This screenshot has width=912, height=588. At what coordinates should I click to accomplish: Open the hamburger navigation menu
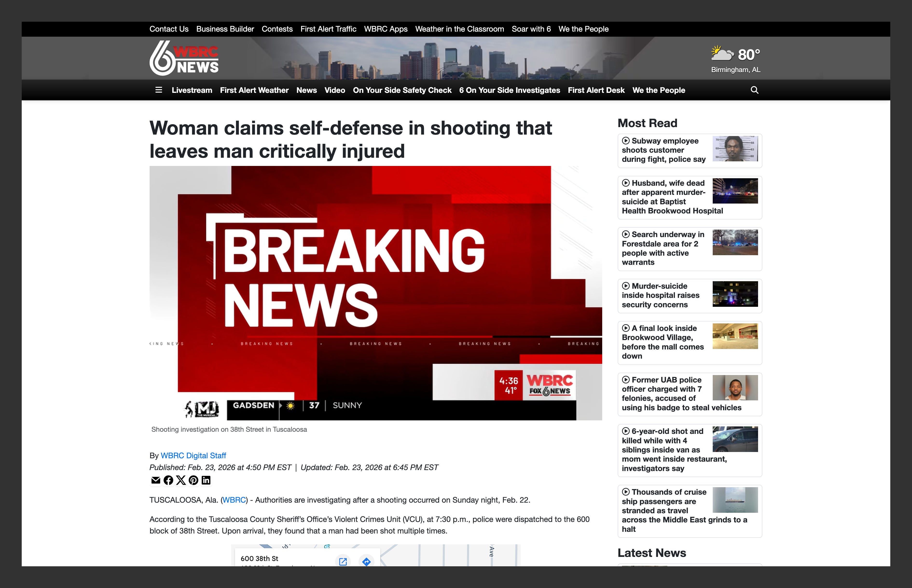click(x=159, y=90)
